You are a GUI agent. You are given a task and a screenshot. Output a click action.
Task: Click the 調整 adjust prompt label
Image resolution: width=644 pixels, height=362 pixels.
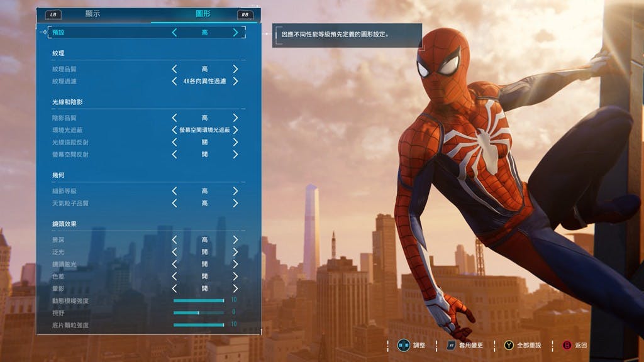(x=419, y=346)
